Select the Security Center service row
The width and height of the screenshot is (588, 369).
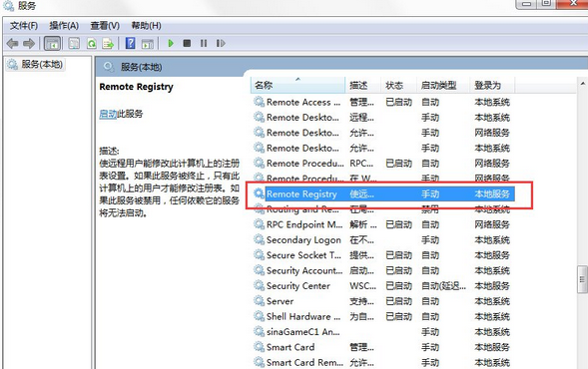coord(383,286)
